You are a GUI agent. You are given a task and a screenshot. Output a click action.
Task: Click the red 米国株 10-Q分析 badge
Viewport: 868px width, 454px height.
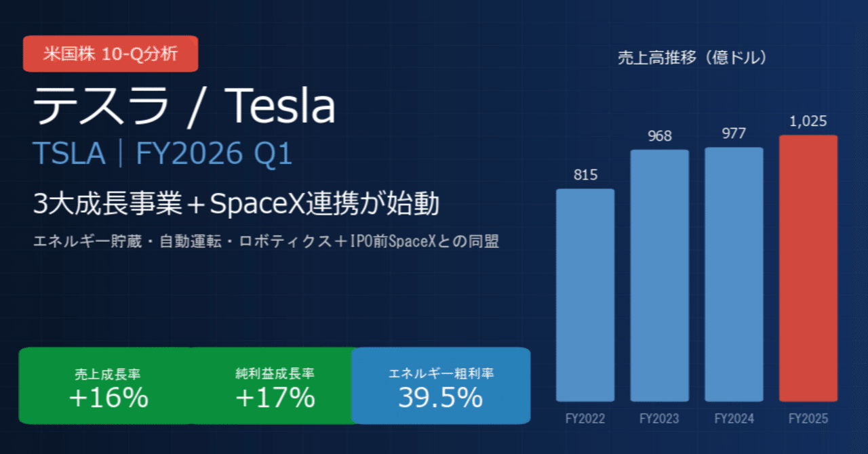pyautogui.click(x=111, y=54)
